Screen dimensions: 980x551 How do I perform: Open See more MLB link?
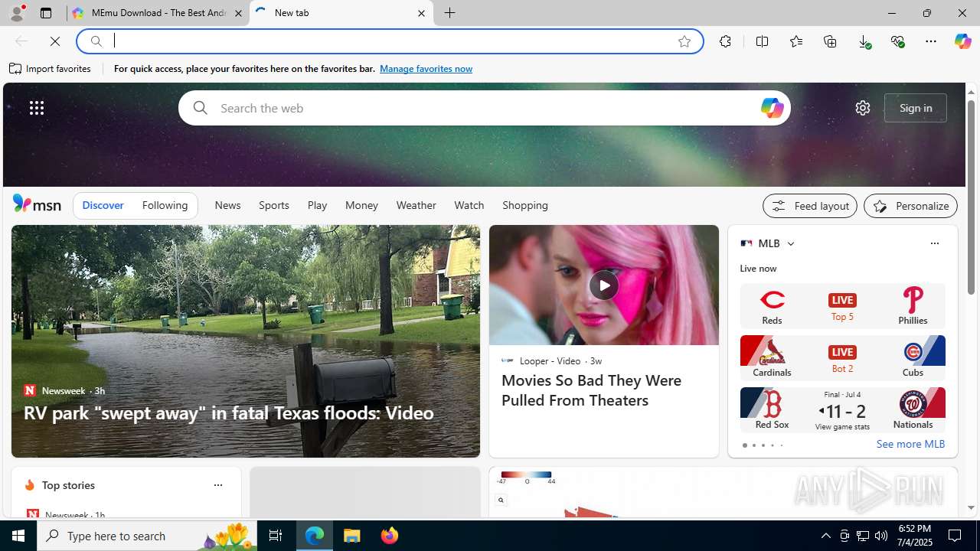910,444
